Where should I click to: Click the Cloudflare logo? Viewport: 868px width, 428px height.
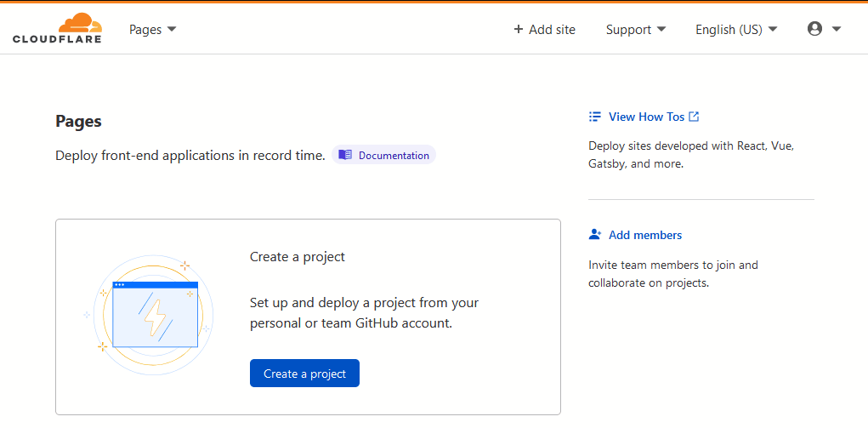(x=57, y=29)
